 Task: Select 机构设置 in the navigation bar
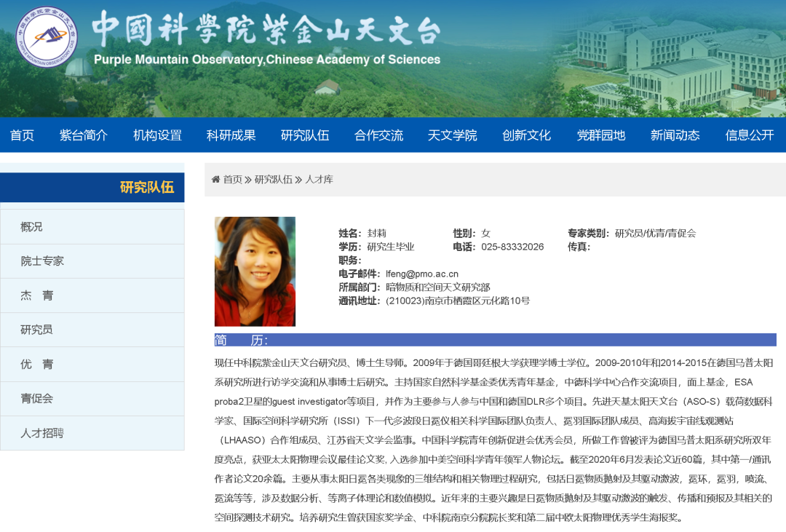pyautogui.click(x=157, y=135)
